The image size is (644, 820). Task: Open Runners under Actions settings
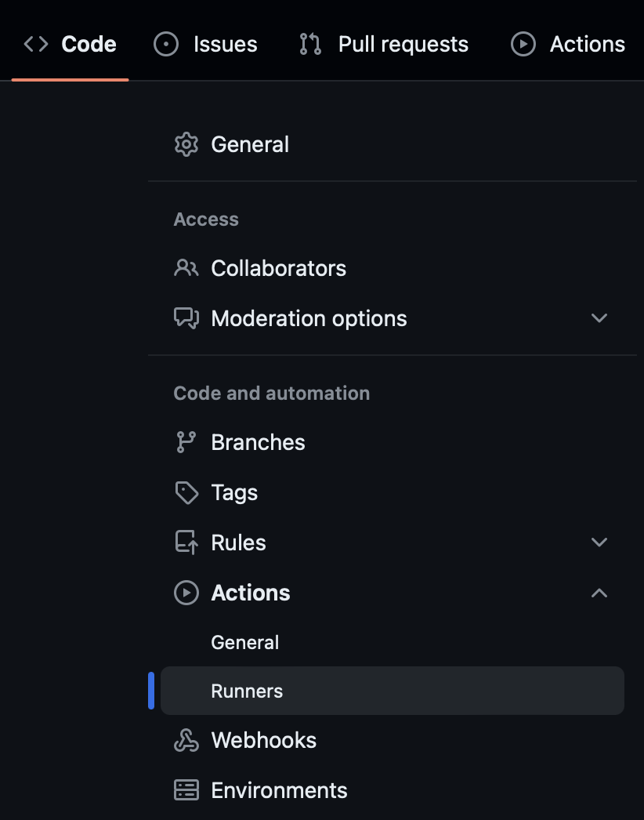pyautogui.click(x=248, y=691)
